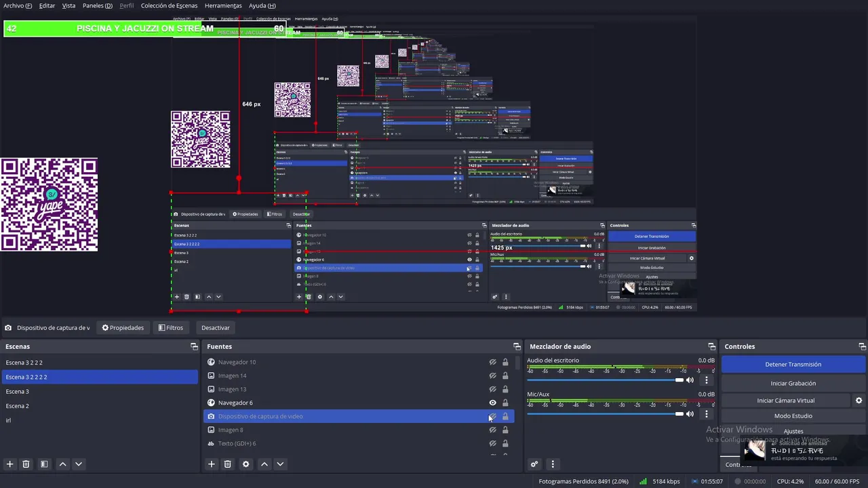This screenshot has height=488, width=868.
Task: Click the green bitrate signal icon
Action: pos(643,481)
